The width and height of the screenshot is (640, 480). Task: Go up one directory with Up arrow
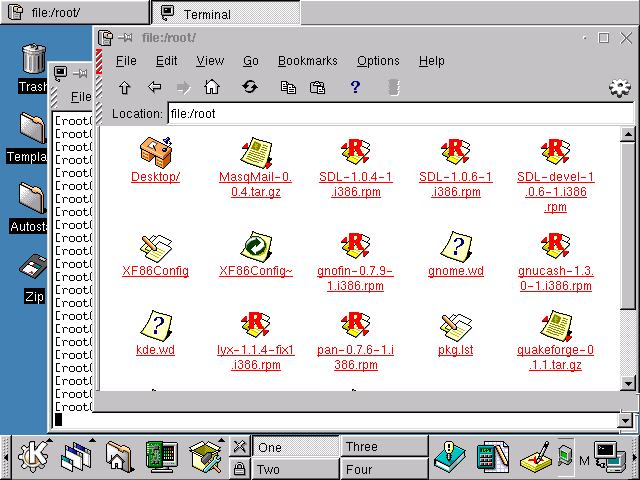point(124,87)
